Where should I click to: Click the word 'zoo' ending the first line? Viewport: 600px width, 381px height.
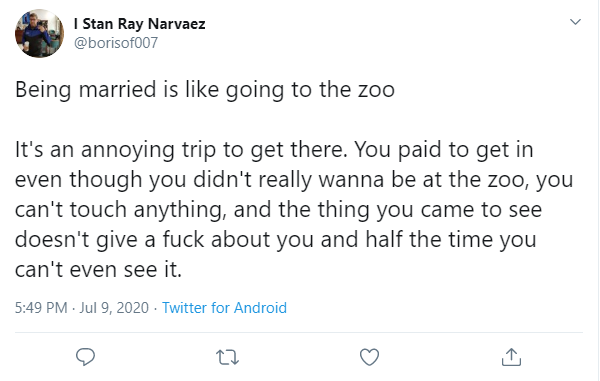(376, 90)
